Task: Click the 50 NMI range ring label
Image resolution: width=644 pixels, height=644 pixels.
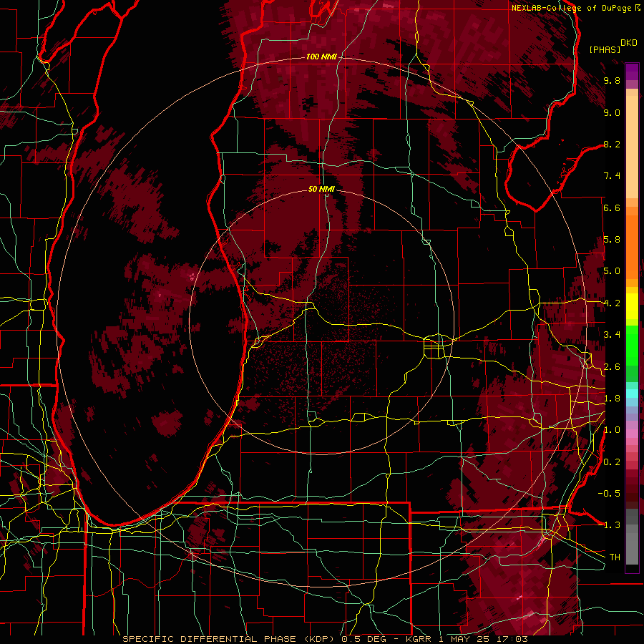Action: (321, 189)
